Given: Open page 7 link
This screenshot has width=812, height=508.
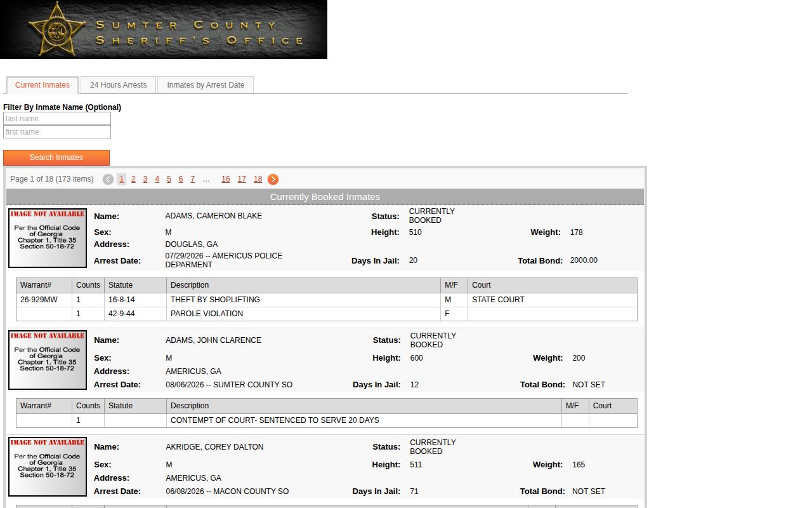Looking at the screenshot, I should coord(193,179).
